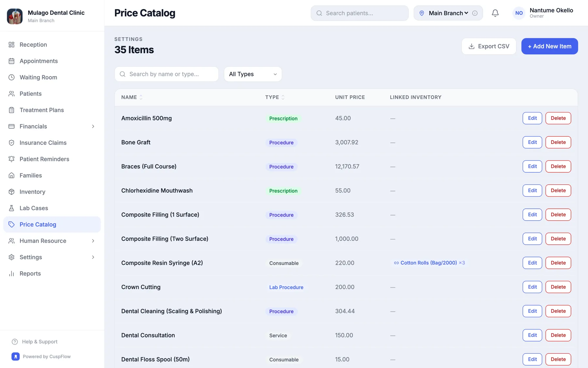Click the NO user avatar
Viewport: 588px width, 368px height.
tap(519, 13)
